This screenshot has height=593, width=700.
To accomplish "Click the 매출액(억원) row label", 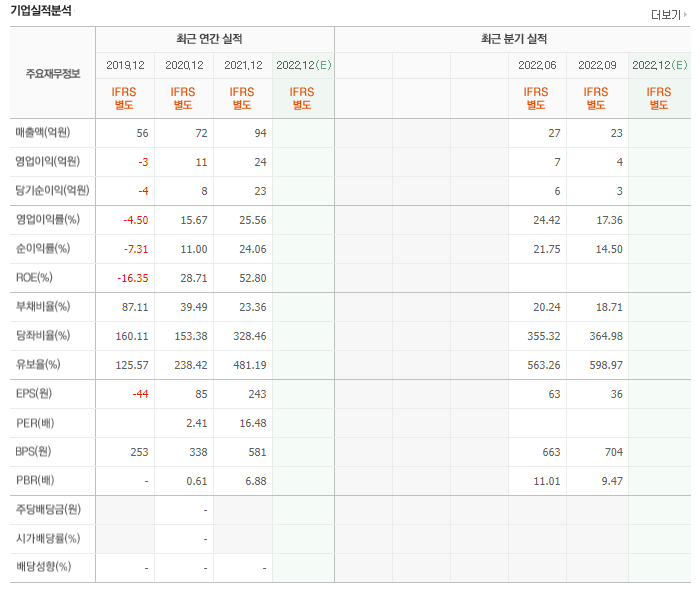I will pyautogui.click(x=43, y=132).
